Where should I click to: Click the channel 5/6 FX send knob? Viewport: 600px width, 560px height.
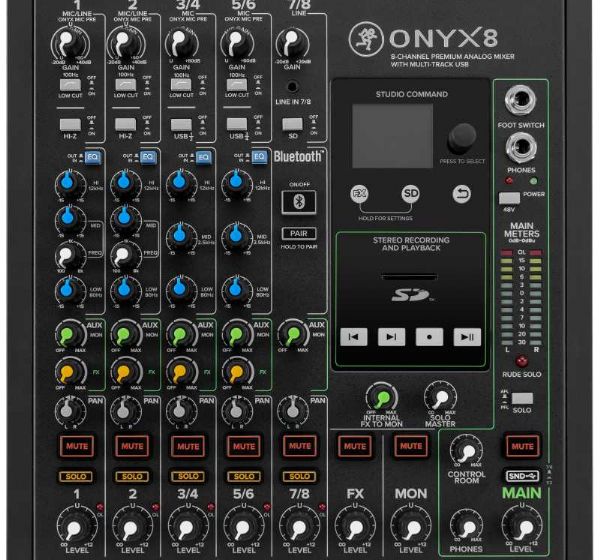click(x=237, y=372)
